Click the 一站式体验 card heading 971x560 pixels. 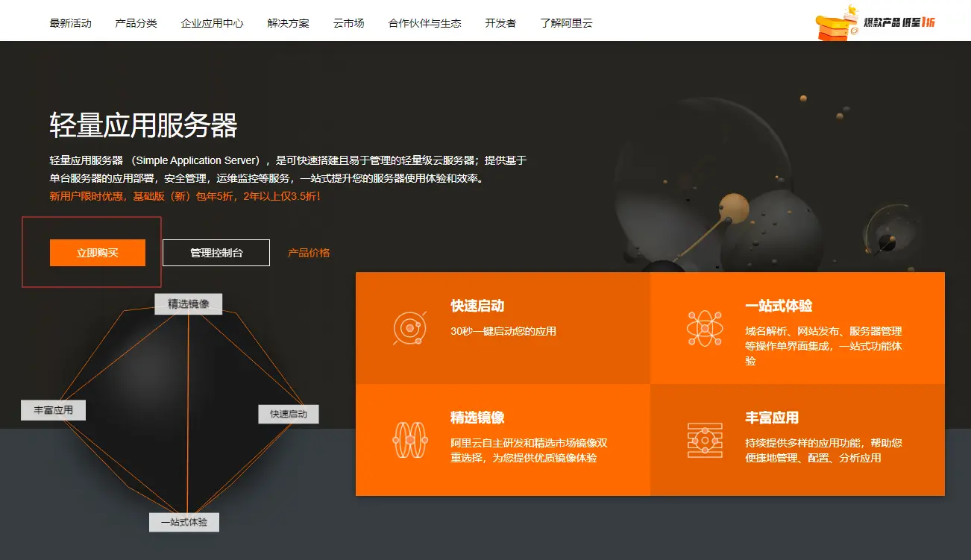(779, 306)
